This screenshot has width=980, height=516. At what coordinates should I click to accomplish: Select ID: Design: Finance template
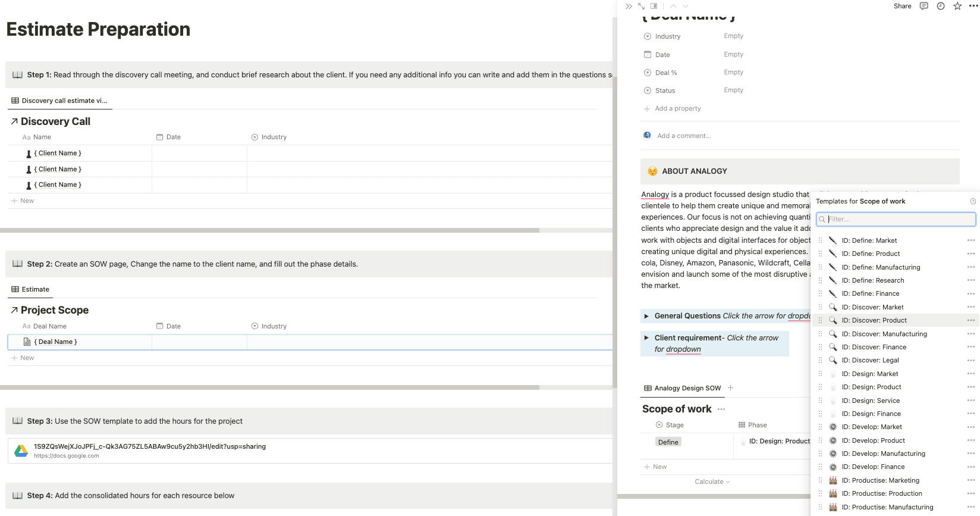coord(871,414)
